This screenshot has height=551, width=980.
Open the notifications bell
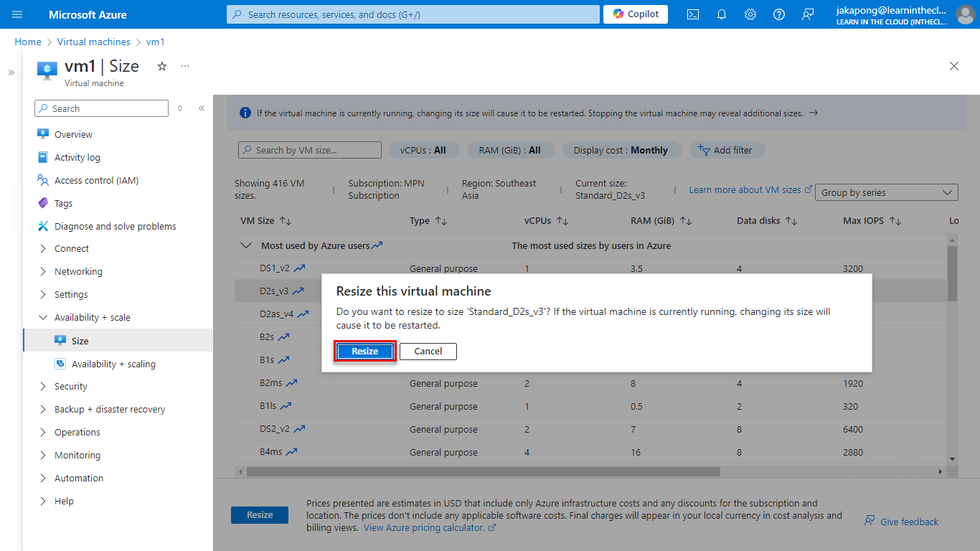[722, 14]
